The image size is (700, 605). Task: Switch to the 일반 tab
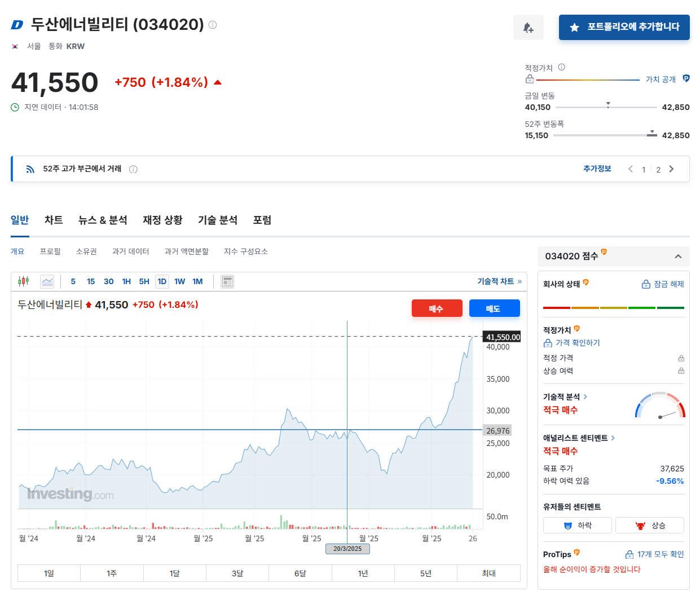pos(20,220)
